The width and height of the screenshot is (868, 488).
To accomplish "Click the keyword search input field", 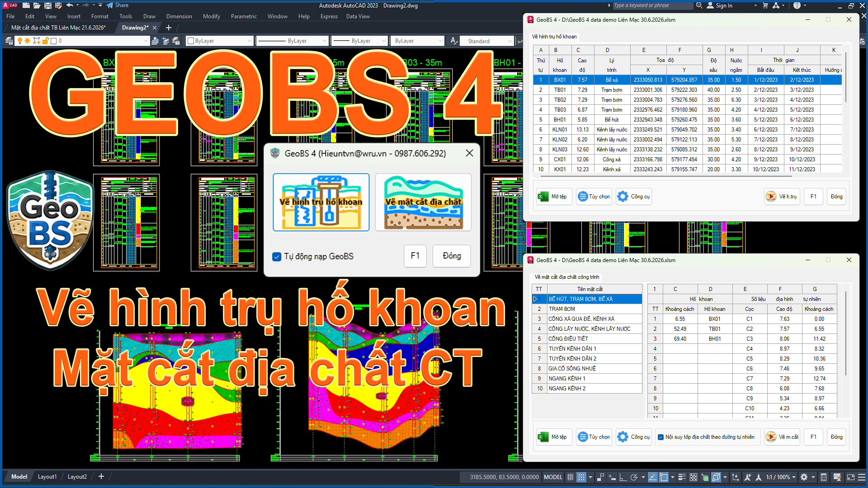I will [652, 5].
